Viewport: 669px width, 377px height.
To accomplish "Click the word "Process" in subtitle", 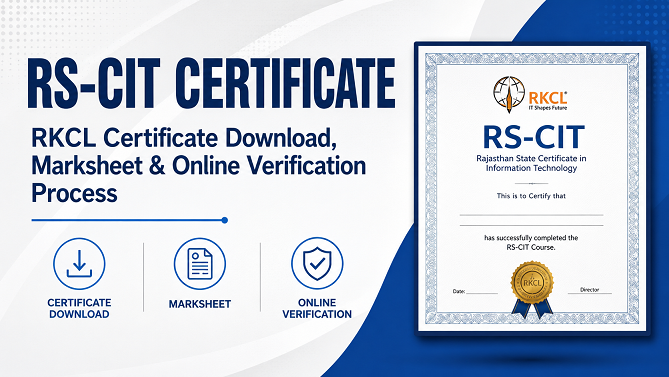I will (x=74, y=193).
